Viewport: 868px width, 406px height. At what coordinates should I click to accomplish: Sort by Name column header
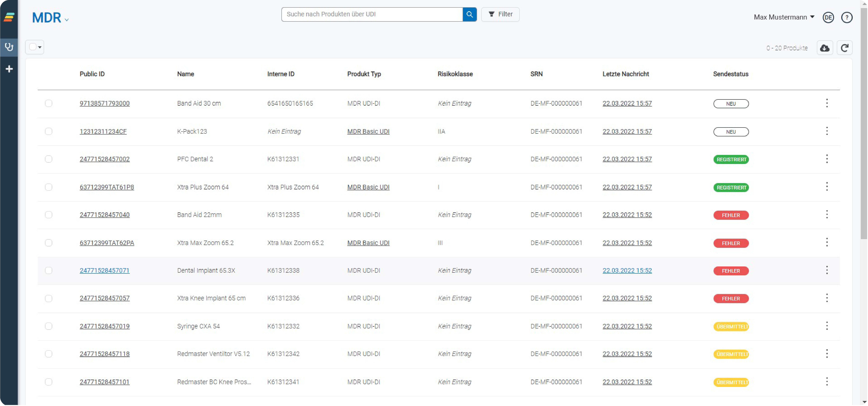click(x=186, y=74)
